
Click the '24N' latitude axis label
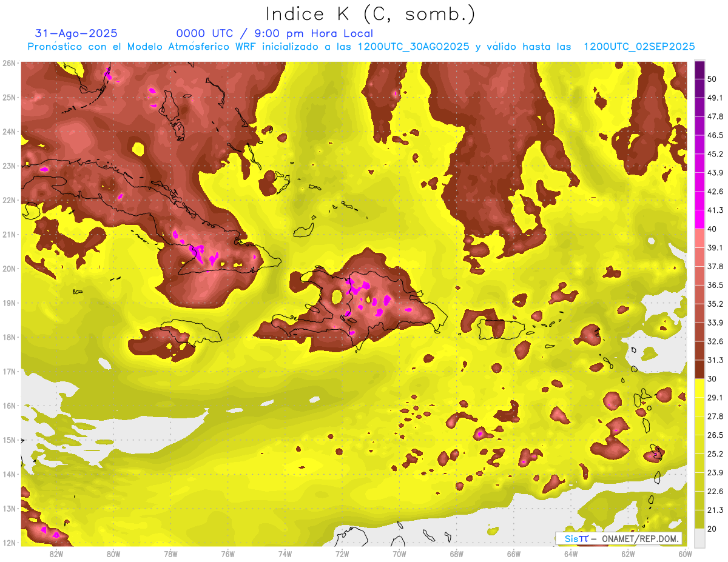pos(9,132)
